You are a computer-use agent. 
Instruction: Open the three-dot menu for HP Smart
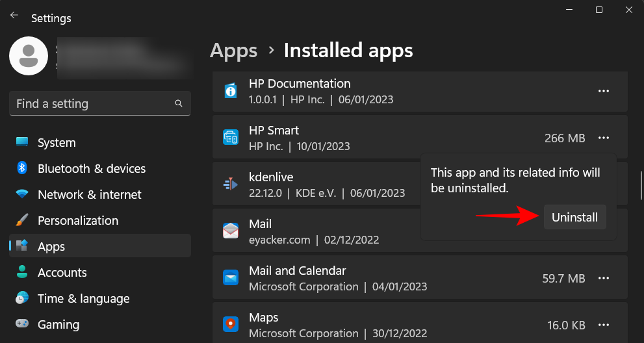pos(604,138)
